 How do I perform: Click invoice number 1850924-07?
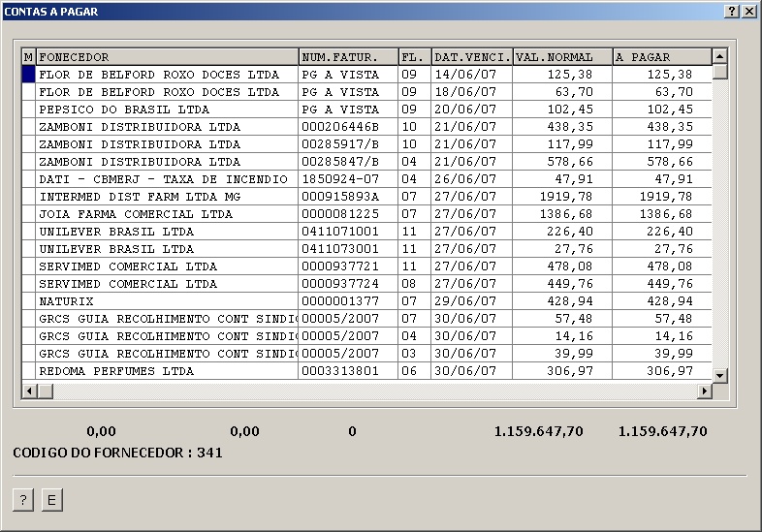point(340,179)
